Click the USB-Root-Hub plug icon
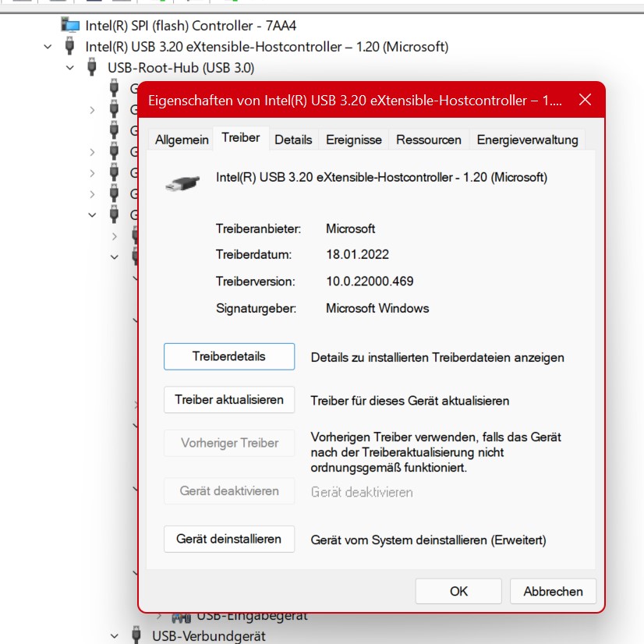644x644 pixels. (92, 67)
